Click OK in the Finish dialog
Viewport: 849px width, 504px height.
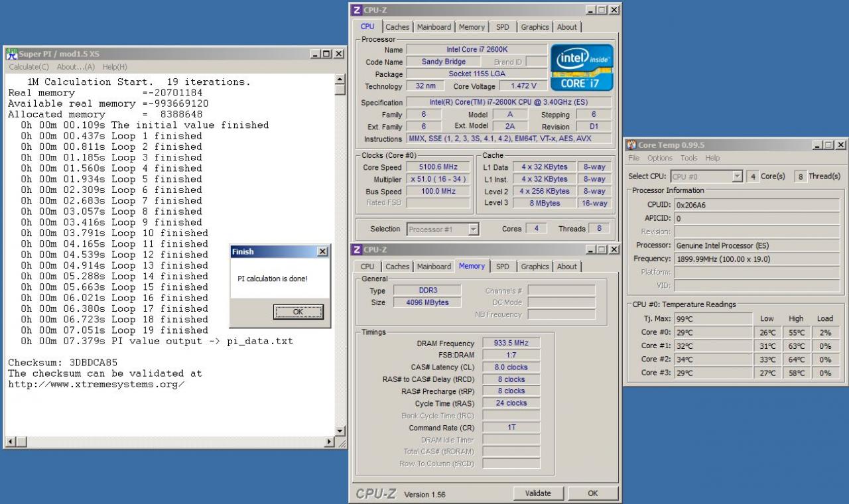click(x=298, y=312)
